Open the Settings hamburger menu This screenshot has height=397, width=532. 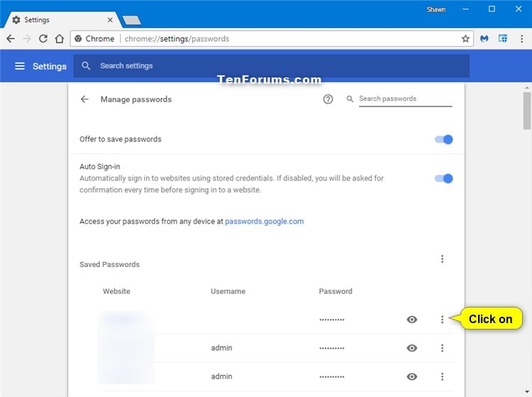click(x=20, y=66)
